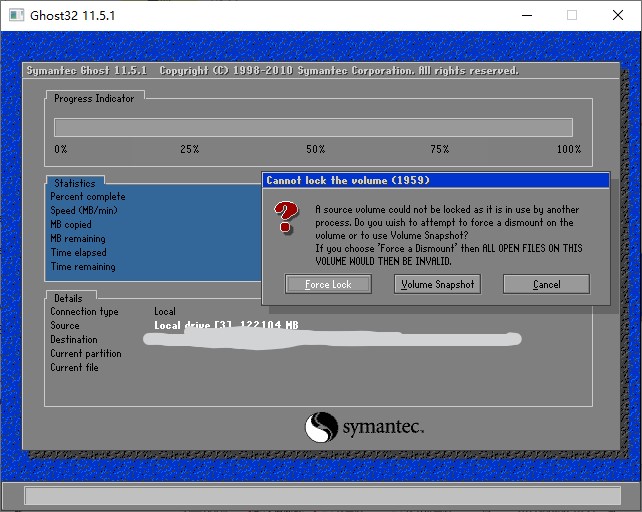Select the 'Current file' label
Screen dimensions: 642x512
tap(75, 367)
